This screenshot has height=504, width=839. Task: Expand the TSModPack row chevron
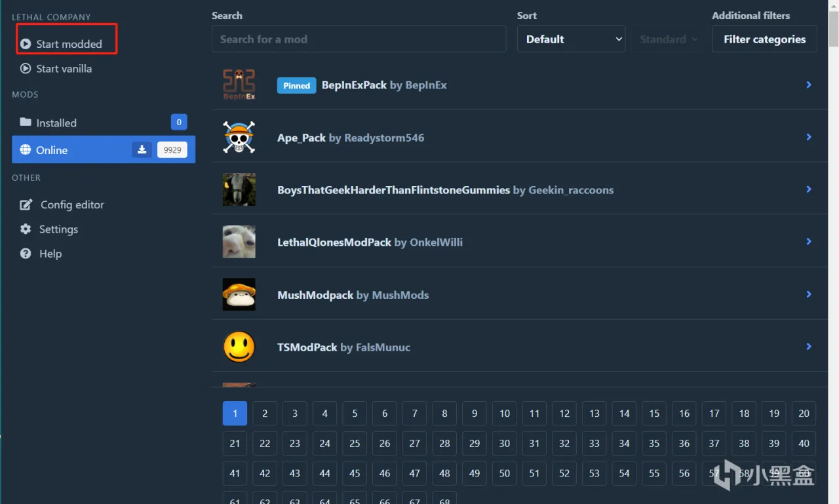809,347
